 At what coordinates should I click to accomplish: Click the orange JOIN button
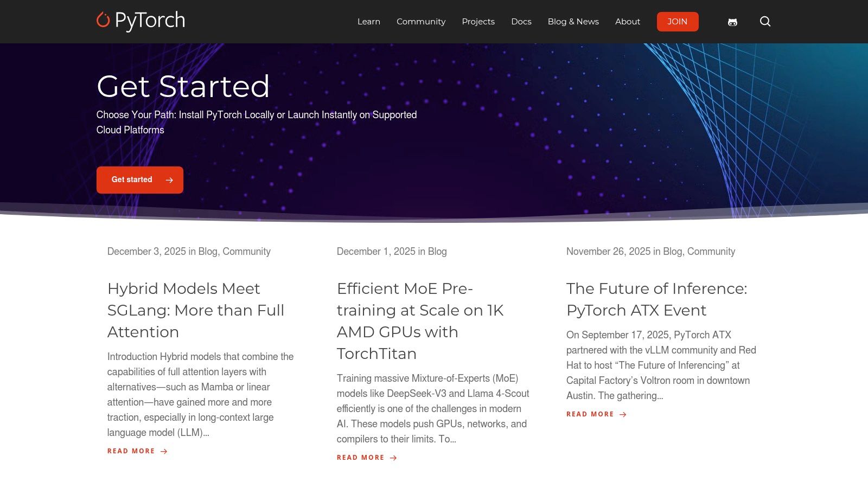click(x=678, y=22)
